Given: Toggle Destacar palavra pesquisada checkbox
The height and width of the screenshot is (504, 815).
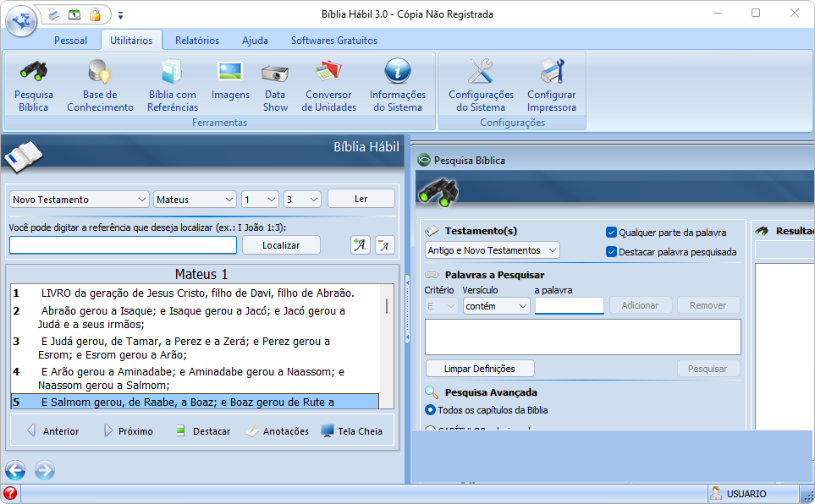Looking at the screenshot, I should tap(611, 252).
